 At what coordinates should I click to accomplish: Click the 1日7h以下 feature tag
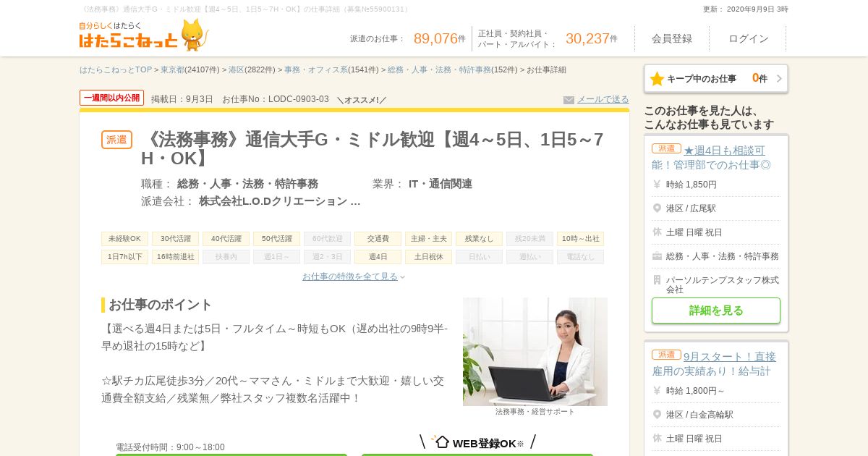coord(124,257)
